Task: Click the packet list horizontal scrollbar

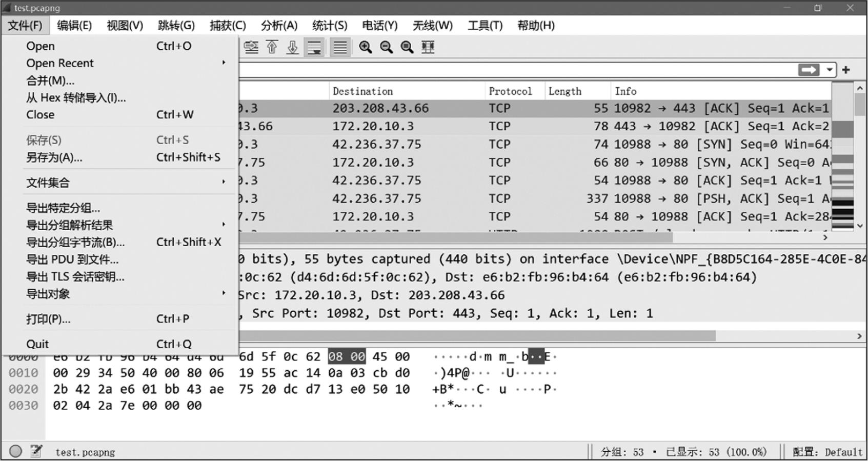Action: pyautogui.click(x=456, y=237)
